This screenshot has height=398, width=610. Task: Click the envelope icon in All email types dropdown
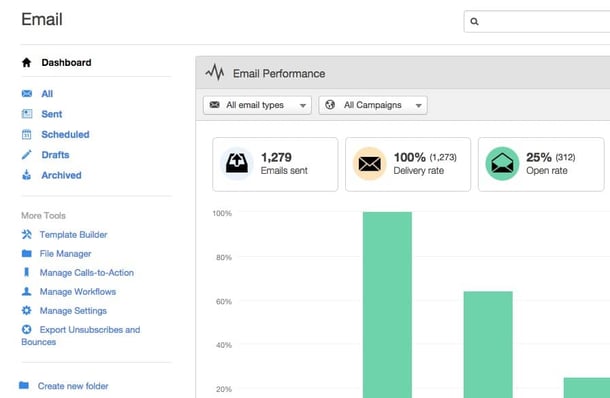click(214, 105)
